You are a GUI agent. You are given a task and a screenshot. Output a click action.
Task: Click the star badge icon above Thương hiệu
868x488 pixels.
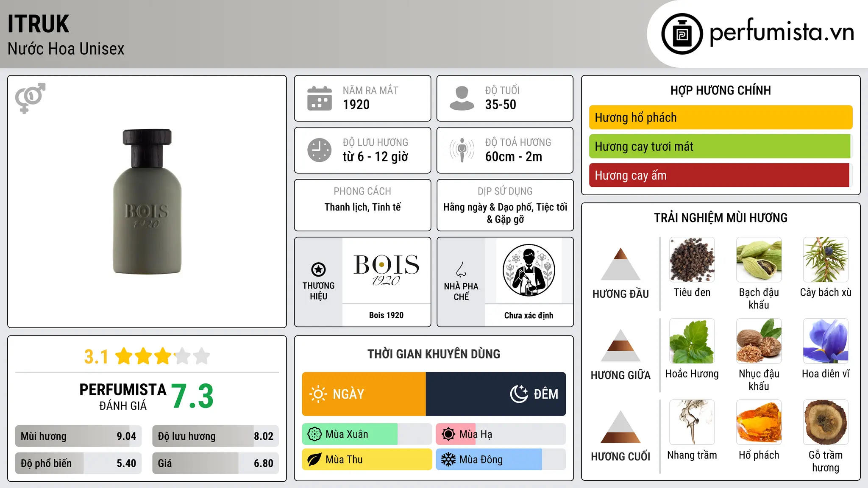[x=318, y=269]
